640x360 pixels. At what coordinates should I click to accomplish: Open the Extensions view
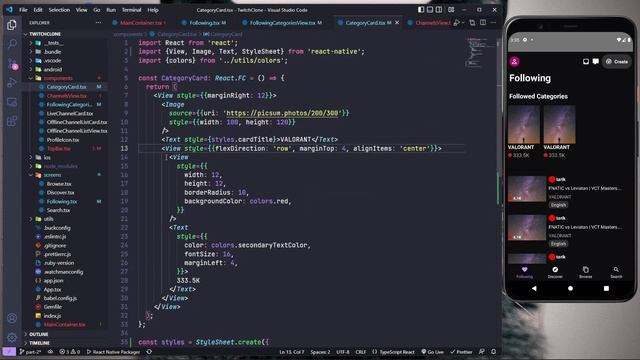coord(12,121)
